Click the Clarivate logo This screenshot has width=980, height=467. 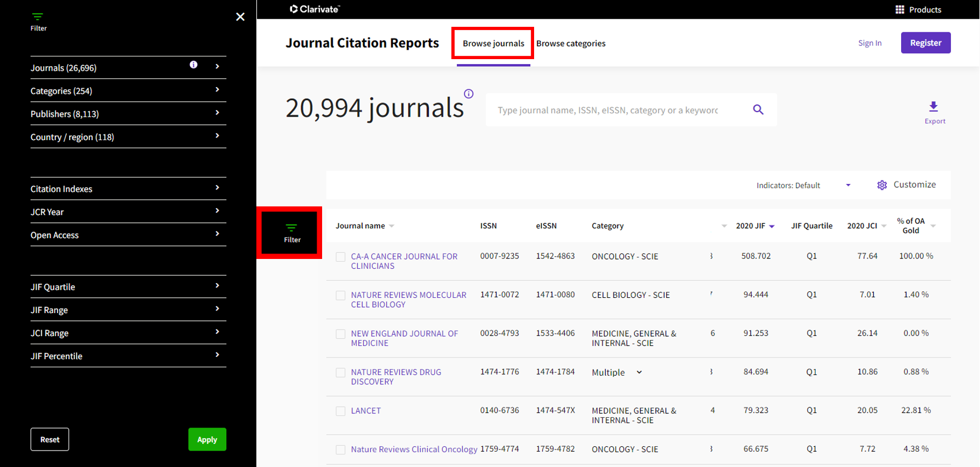point(315,9)
